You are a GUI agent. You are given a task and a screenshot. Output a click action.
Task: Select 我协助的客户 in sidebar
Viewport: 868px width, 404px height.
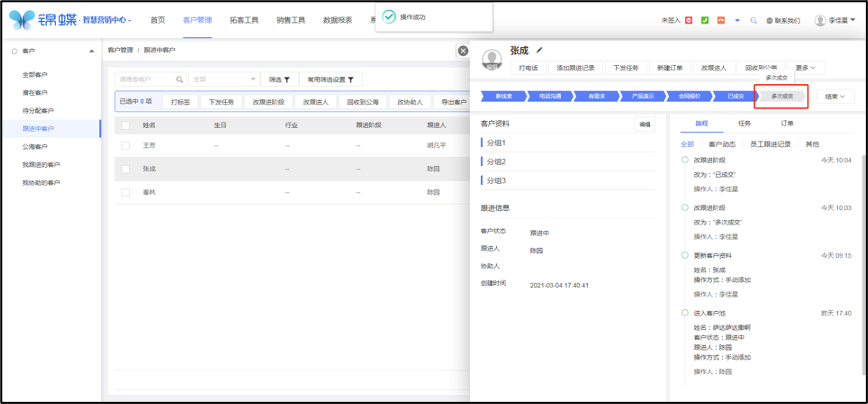click(42, 183)
